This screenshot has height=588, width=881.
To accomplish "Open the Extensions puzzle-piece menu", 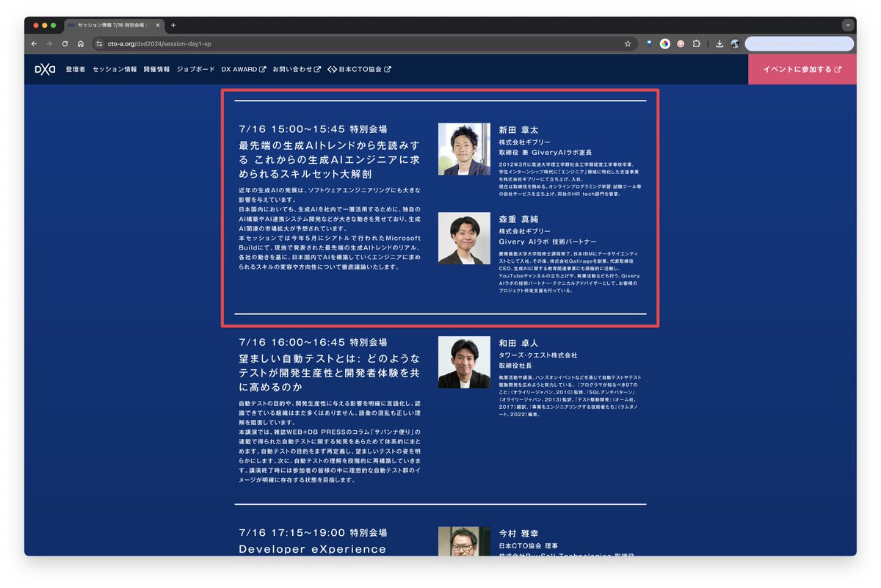I will click(697, 44).
